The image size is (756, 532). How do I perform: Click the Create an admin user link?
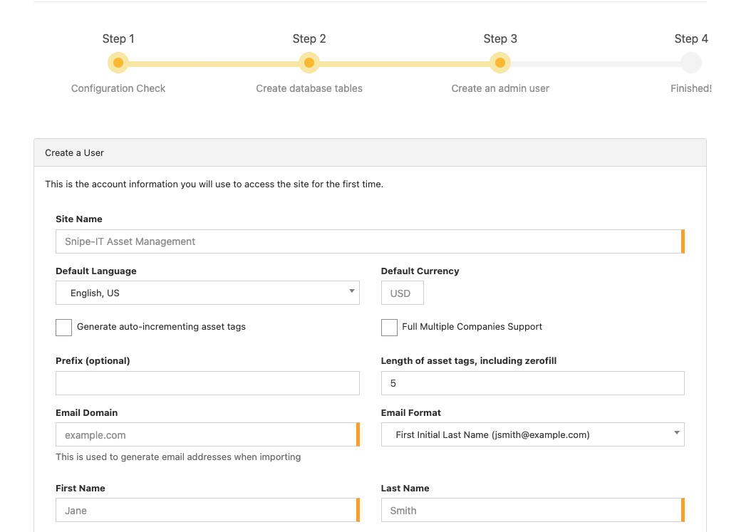500,88
